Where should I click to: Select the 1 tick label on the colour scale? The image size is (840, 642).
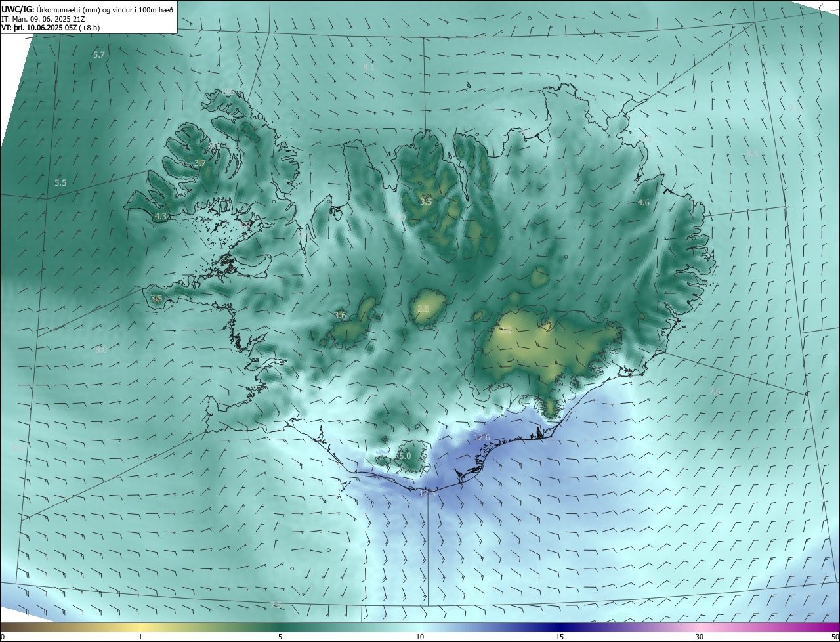[x=140, y=637]
